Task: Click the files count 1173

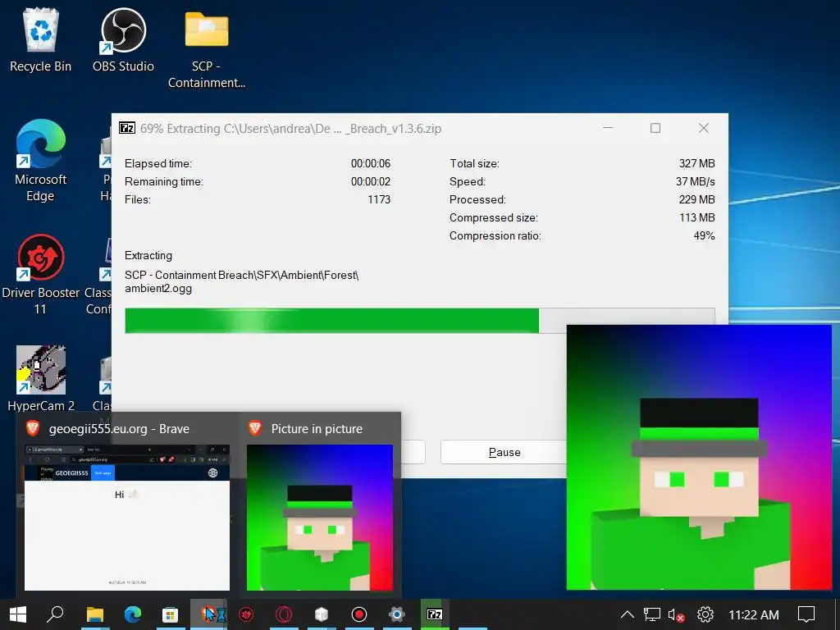Action: point(379,200)
